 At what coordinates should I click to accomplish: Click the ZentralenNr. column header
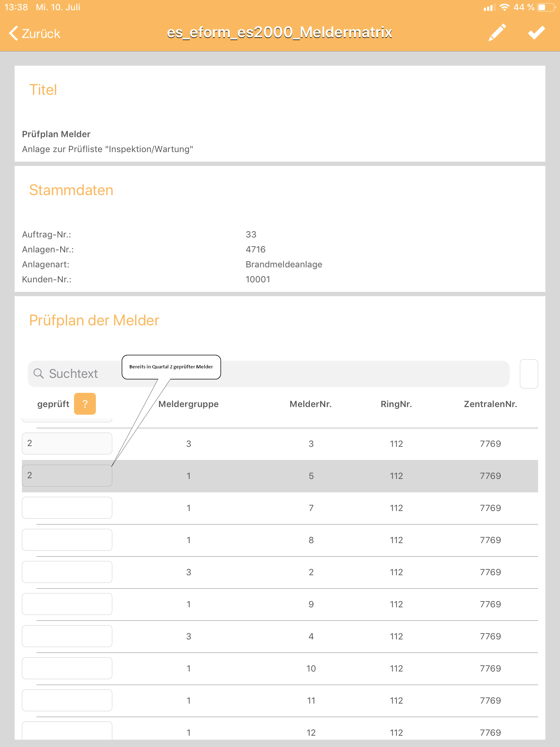coord(490,404)
